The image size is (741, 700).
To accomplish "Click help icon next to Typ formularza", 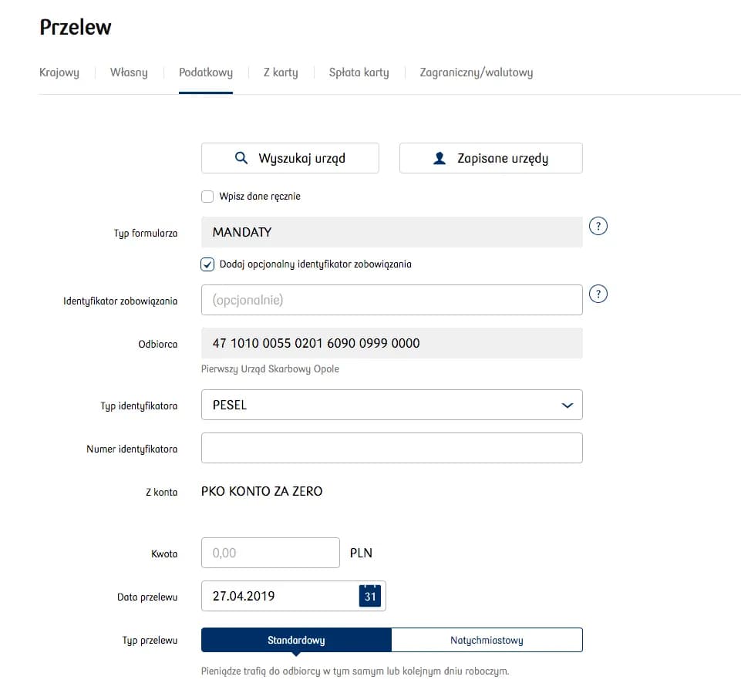I will [x=598, y=227].
